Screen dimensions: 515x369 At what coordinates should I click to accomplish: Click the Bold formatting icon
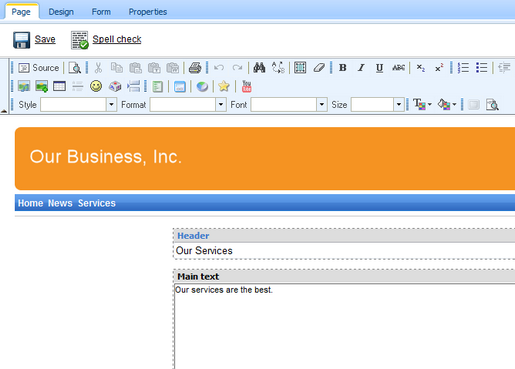(x=342, y=68)
